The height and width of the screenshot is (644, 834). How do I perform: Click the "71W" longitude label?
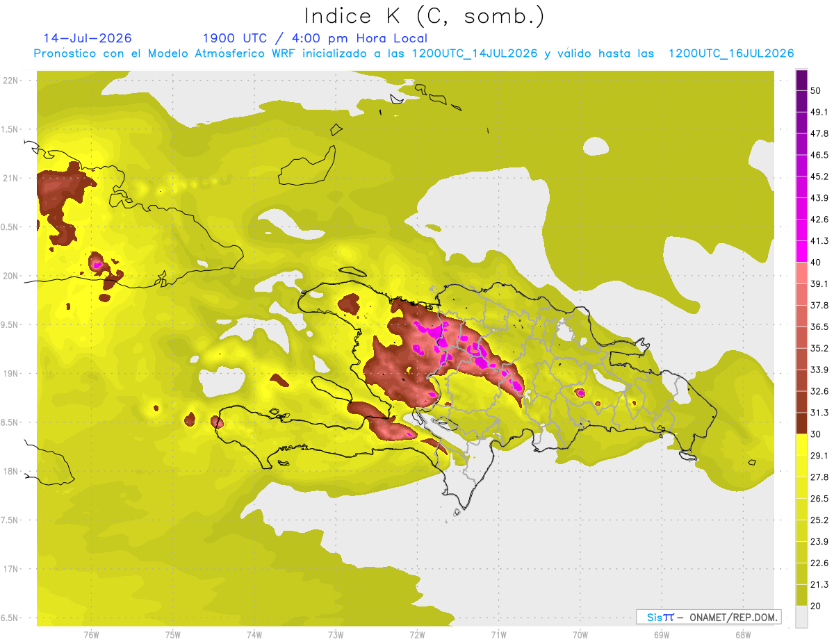click(498, 634)
